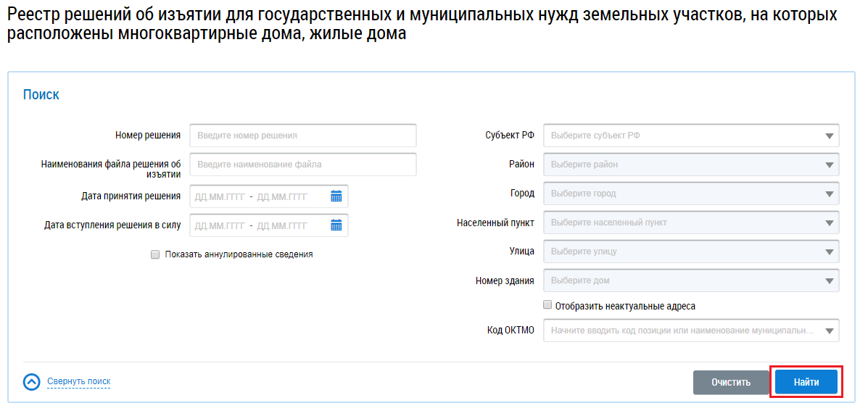Open calendar for Дата вступления решения в силу
Viewport: 868px width, 411px height.
(336, 225)
